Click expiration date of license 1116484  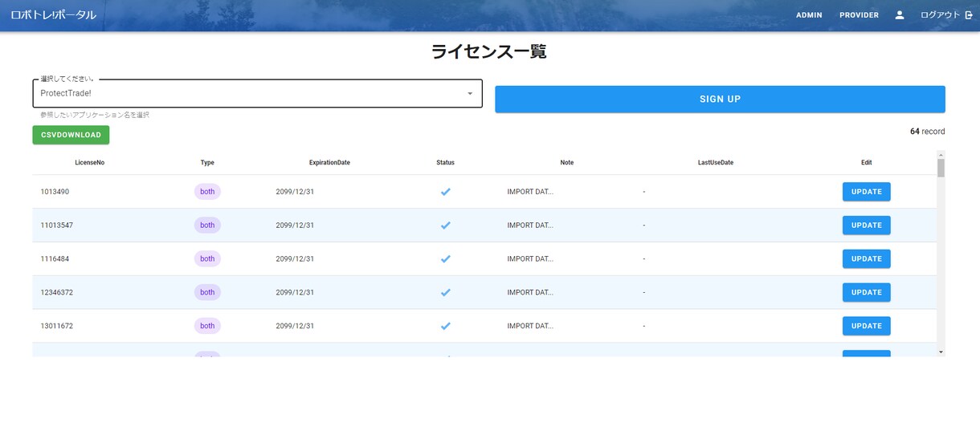295,259
